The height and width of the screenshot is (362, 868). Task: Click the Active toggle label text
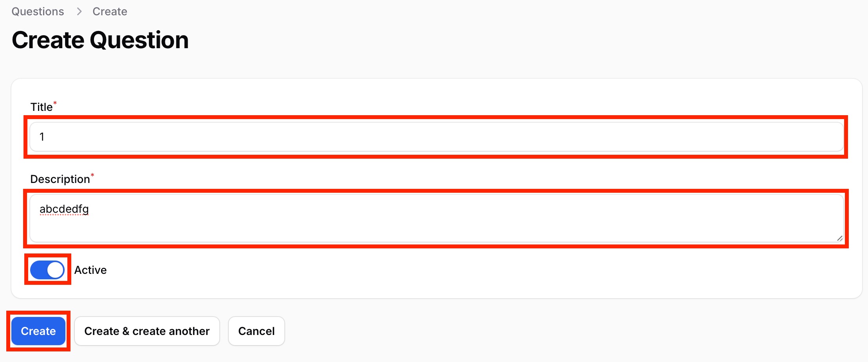click(90, 270)
